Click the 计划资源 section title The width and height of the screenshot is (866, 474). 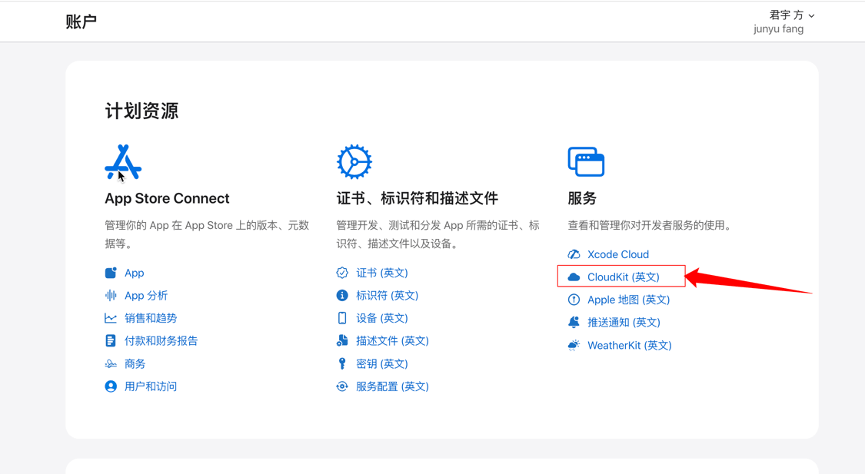coord(141,111)
